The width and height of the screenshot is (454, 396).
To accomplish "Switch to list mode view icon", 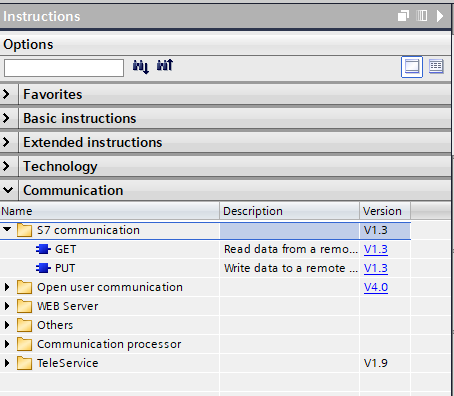I will [x=436, y=67].
